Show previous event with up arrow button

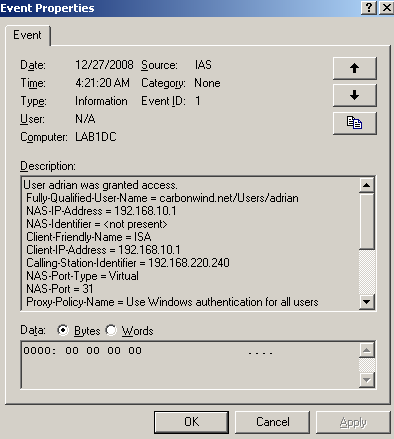pos(355,68)
